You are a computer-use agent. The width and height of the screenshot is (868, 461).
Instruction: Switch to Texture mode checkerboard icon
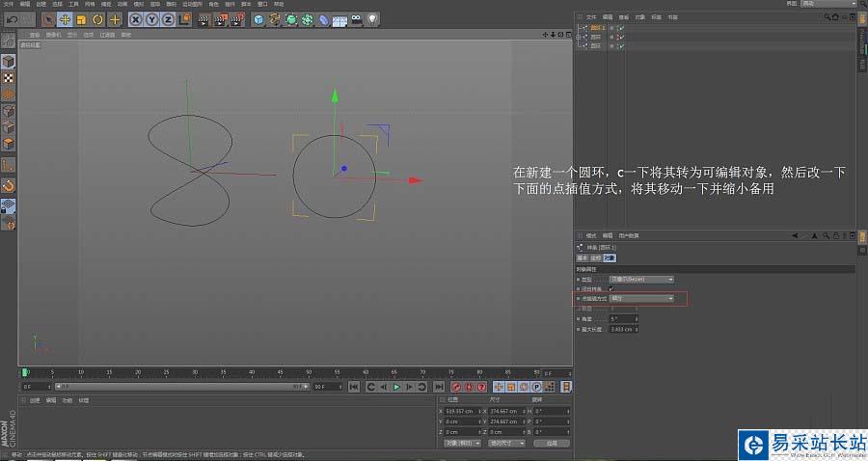9,78
